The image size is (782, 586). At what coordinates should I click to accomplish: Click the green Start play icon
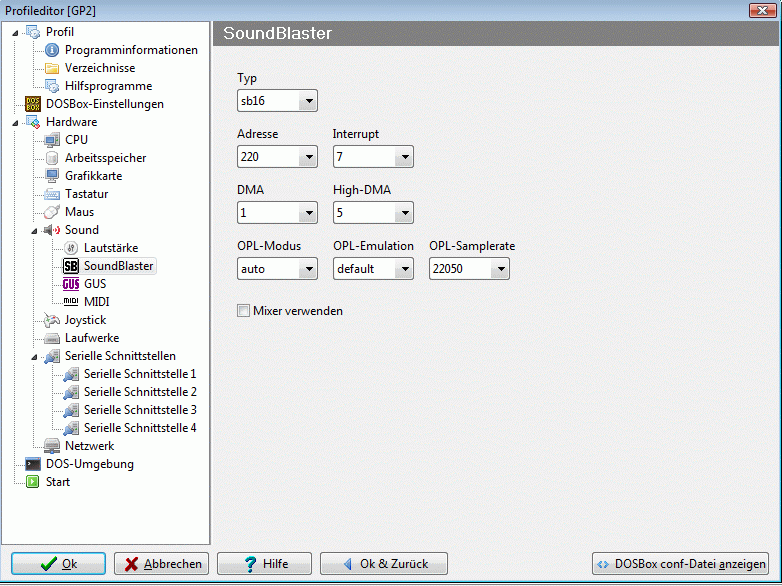[33, 482]
